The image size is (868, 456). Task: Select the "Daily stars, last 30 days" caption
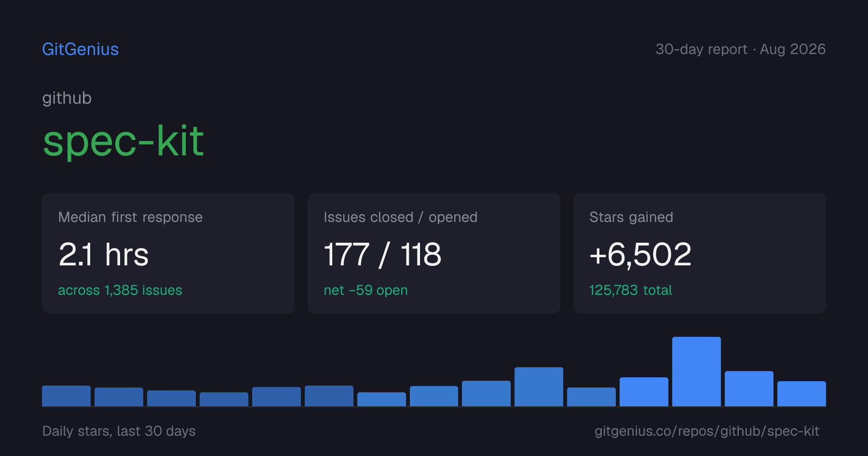[119, 431]
